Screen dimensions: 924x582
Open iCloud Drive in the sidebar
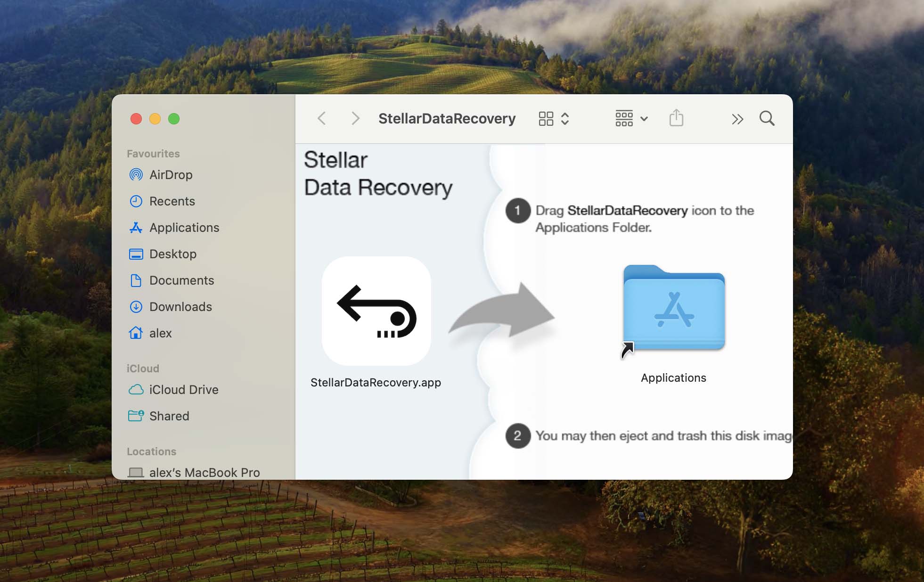[204, 390]
